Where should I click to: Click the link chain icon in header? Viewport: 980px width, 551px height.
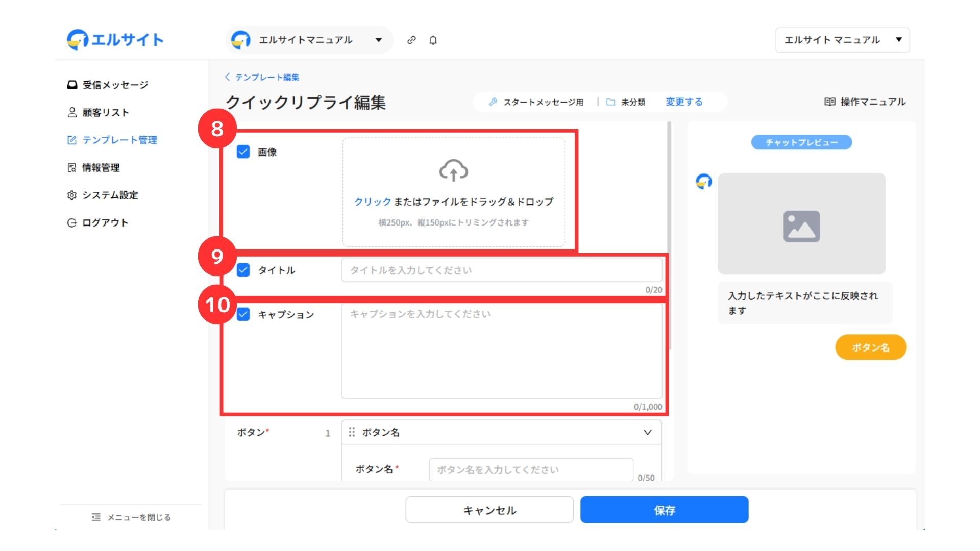coord(411,40)
